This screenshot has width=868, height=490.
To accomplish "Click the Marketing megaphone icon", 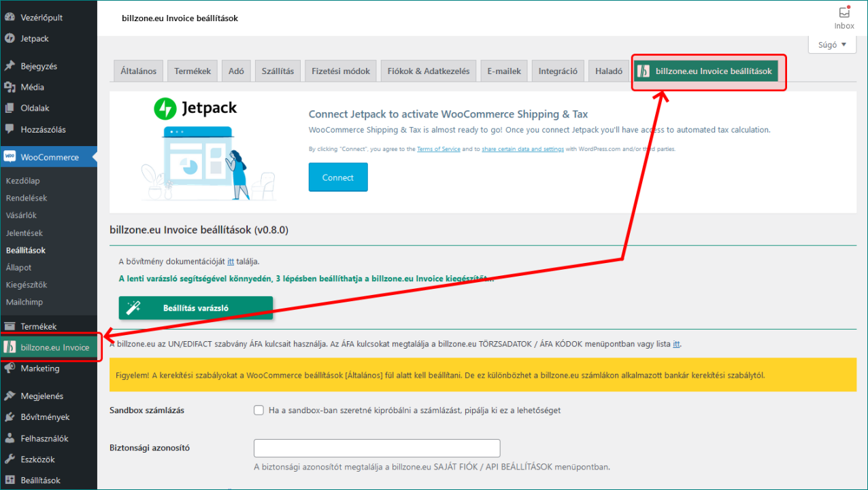I will click(10, 368).
